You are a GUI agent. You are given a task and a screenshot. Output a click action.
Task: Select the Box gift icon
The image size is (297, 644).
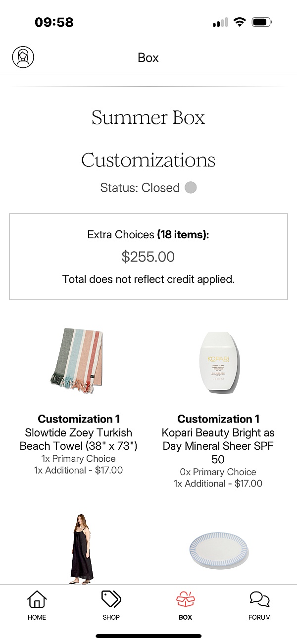coord(186,599)
